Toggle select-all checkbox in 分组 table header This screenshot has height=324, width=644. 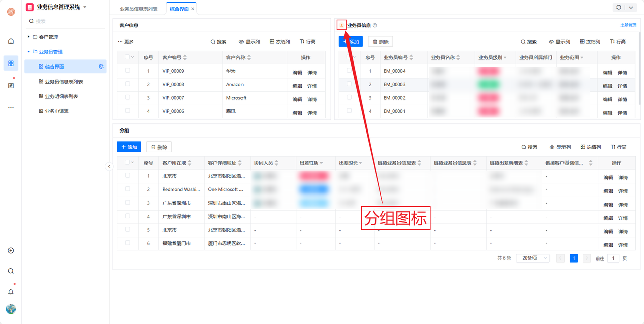point(128,162)
